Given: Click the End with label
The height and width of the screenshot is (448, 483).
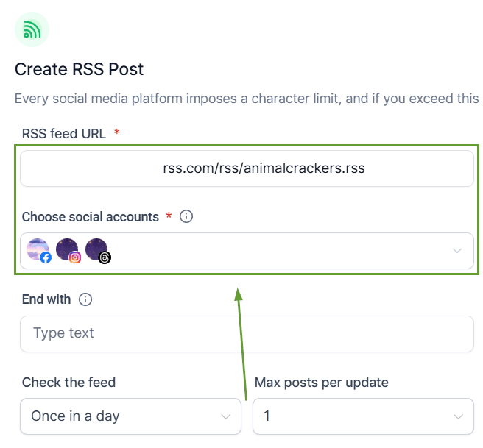Looking at the screenshot, I should click(x=46, y=299).
